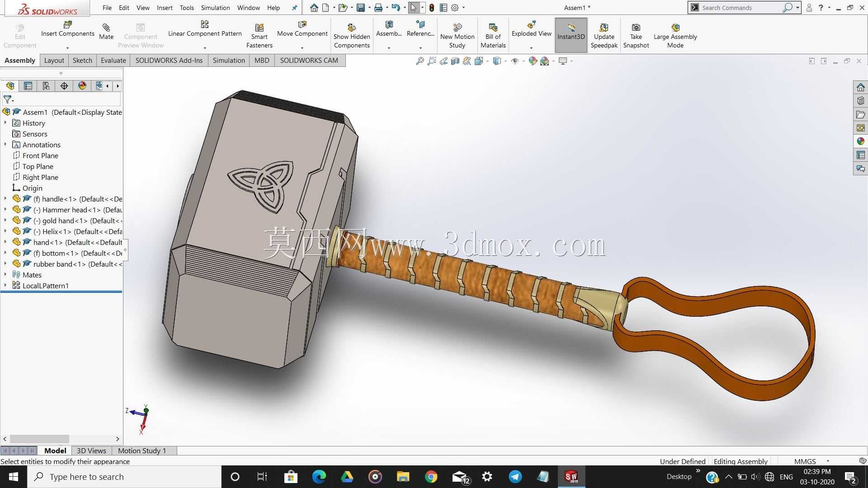This screenshot has width=868, height=488.
Task: Click the Search Commands field
Action: pyautogui.click(x=741, y=8)
